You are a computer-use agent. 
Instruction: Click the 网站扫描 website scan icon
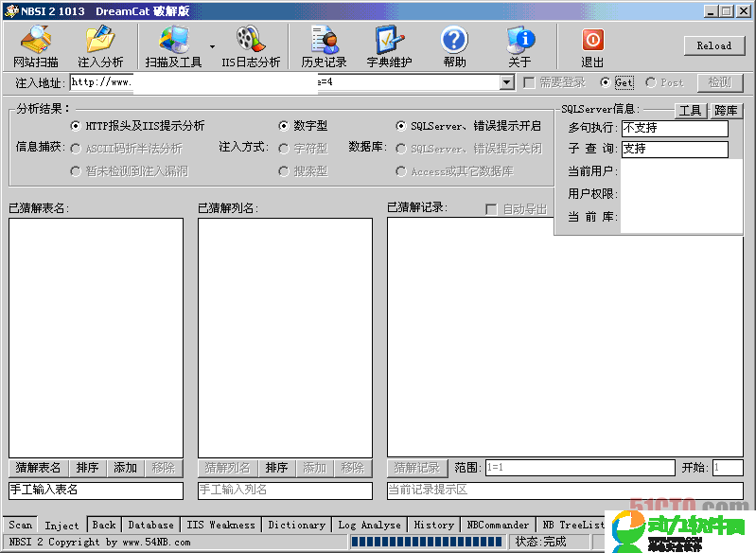click(x=36, y=46)
